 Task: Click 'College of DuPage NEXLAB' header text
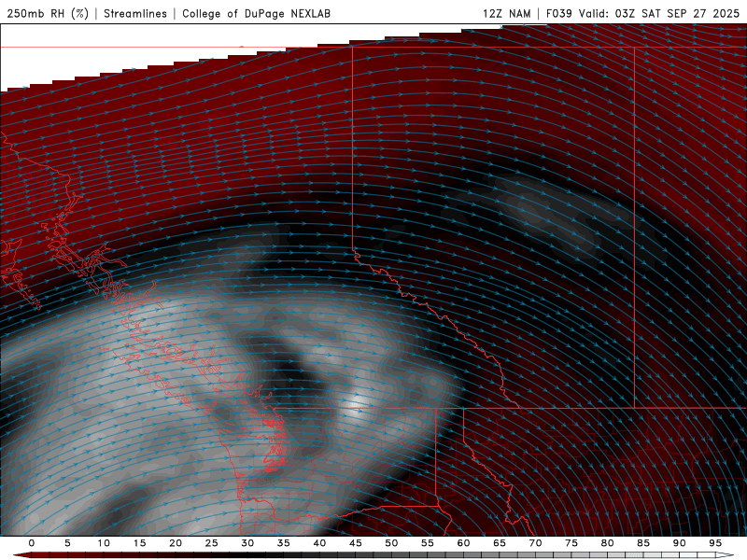[256, 13]
